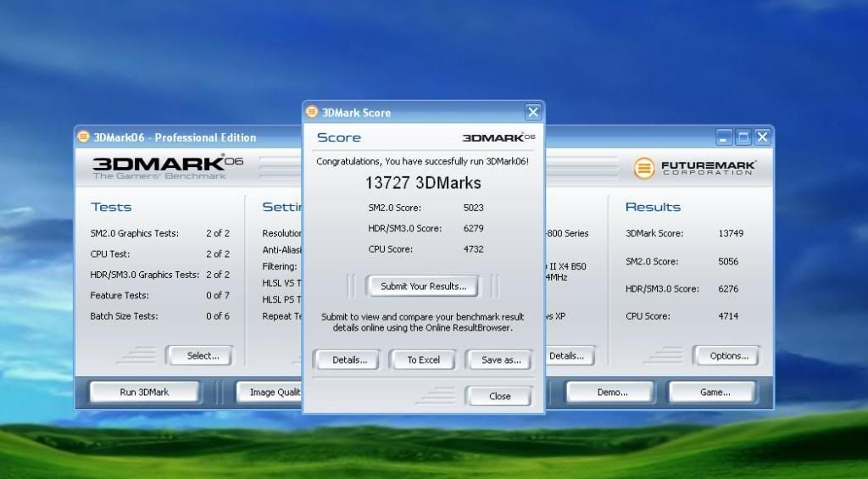The width and height of the screenshot is (868, 479).
Task: Export score with To Excel button
Action: point(424,360)
